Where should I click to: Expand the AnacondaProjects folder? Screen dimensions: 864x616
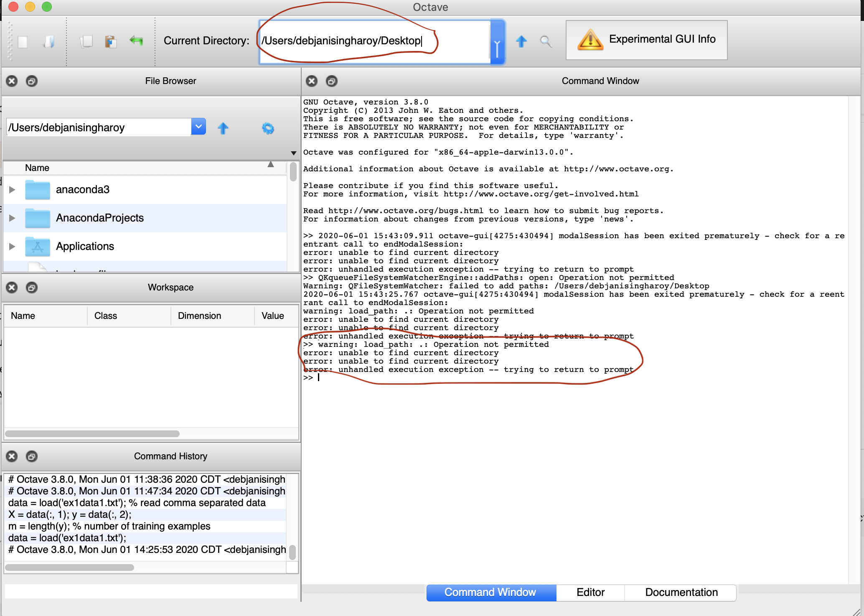pos(12,218)
